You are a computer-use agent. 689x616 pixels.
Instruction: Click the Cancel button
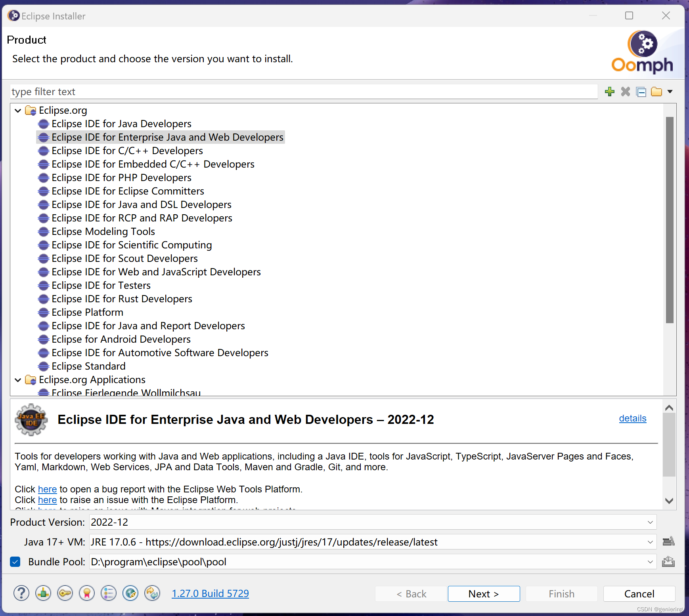[639, 594]
